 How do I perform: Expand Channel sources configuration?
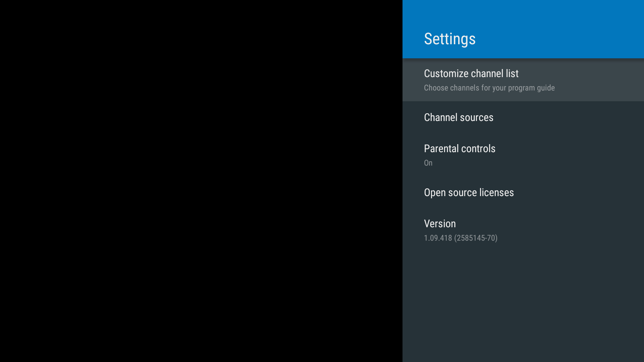(x=458, y=117)
